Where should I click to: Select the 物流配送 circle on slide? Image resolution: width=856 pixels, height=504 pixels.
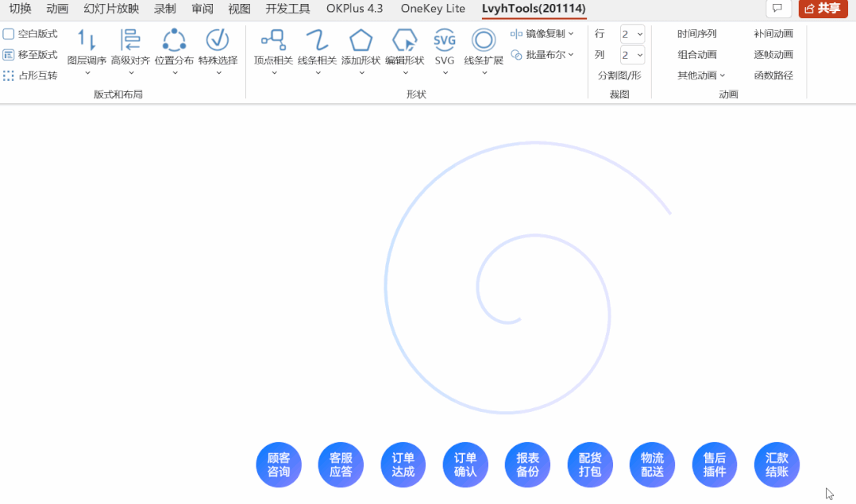[652, 465]
